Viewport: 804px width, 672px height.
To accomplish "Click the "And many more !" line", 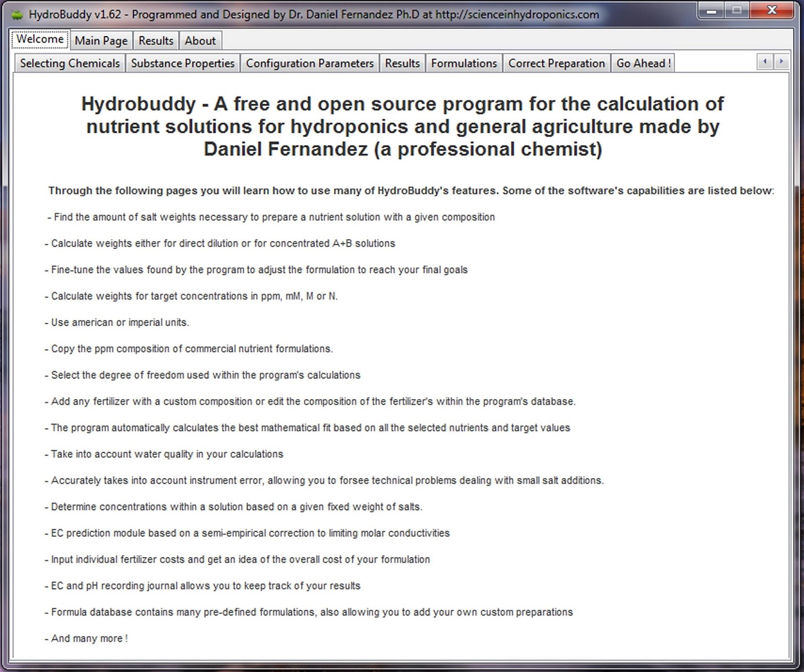I will [86, 639].
